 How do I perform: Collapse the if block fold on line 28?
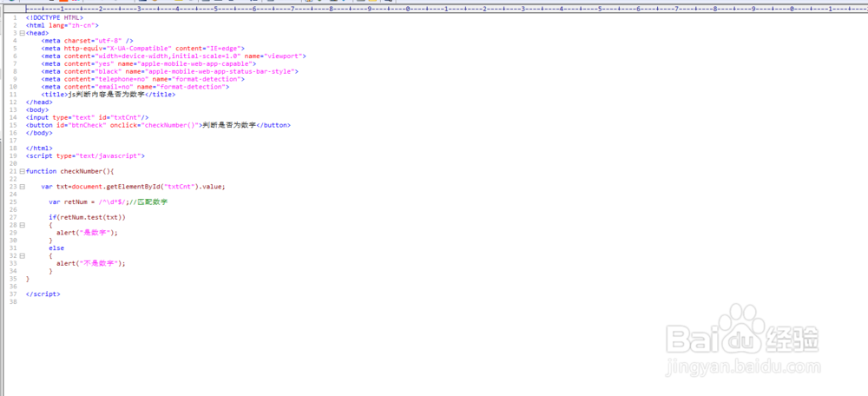coord(22,225)
